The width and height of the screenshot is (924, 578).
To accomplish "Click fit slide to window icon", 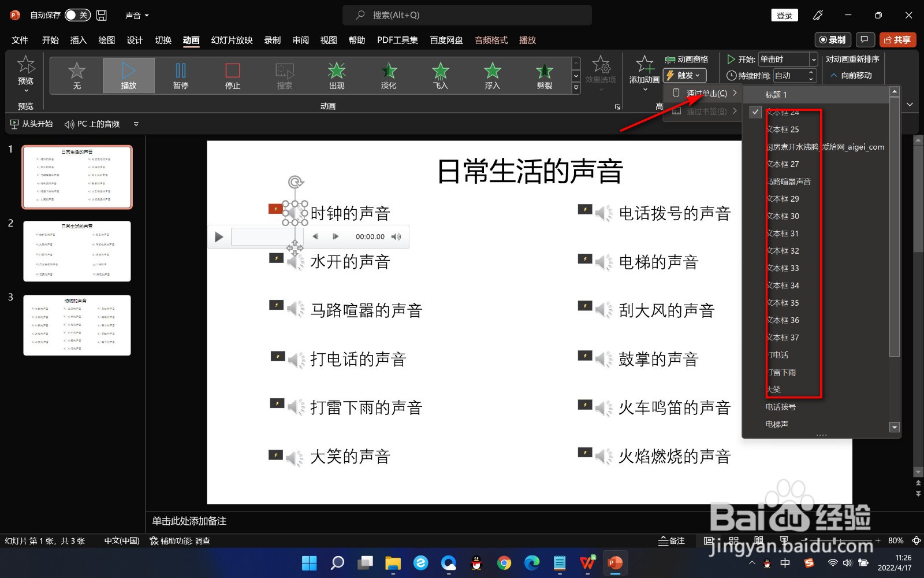I will tap(916, 541).
